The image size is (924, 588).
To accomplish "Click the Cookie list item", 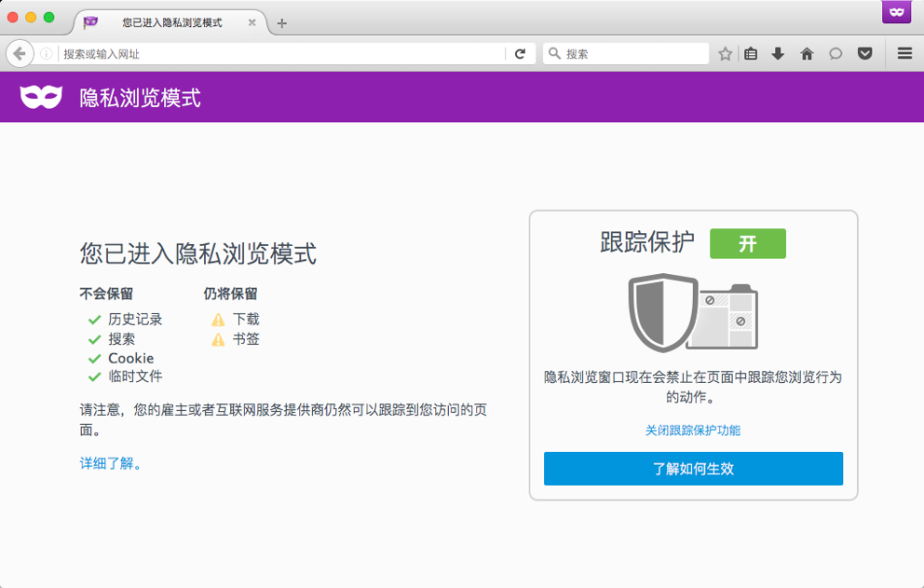I will (x=130, y=359).
